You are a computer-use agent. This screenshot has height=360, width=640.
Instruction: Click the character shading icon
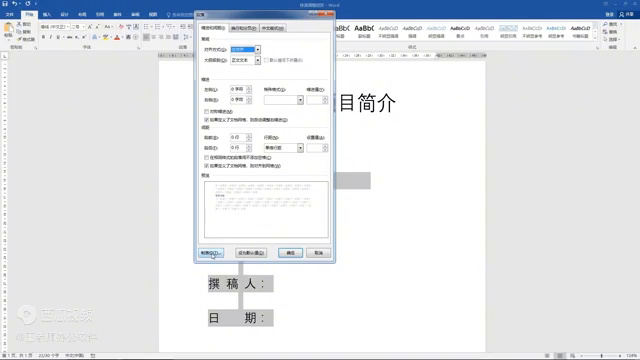coord(128,37)
